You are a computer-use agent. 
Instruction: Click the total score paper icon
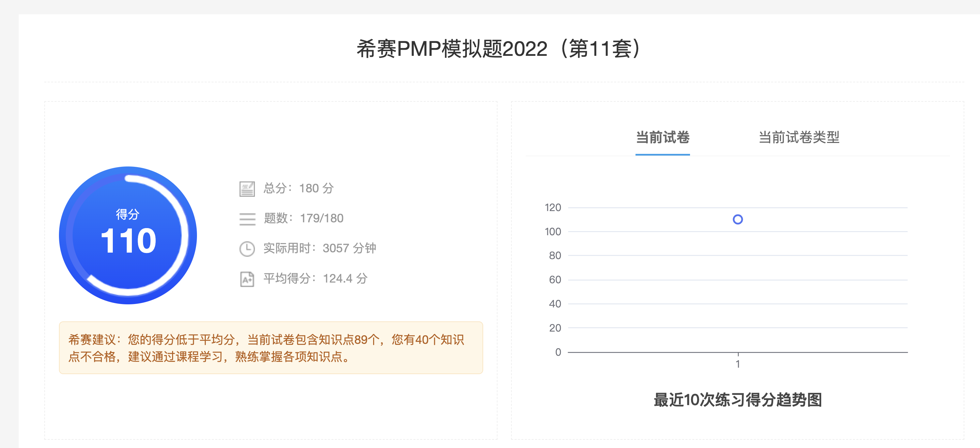247,189
